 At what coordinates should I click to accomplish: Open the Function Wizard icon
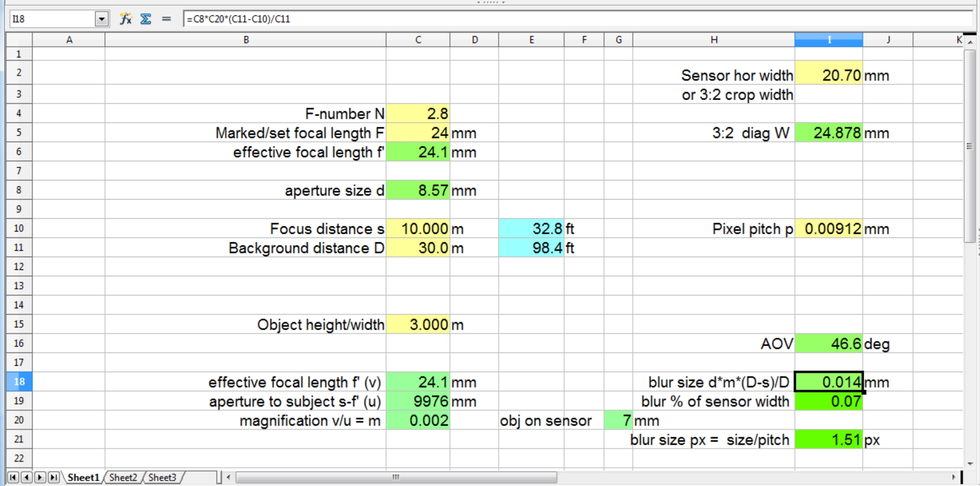coord(126,19)
